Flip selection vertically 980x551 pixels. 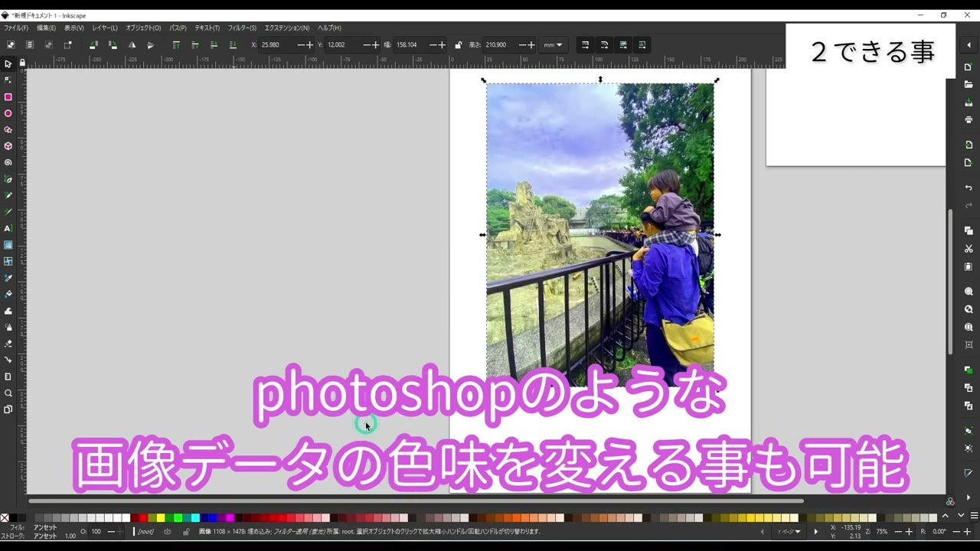pos(150,45)
